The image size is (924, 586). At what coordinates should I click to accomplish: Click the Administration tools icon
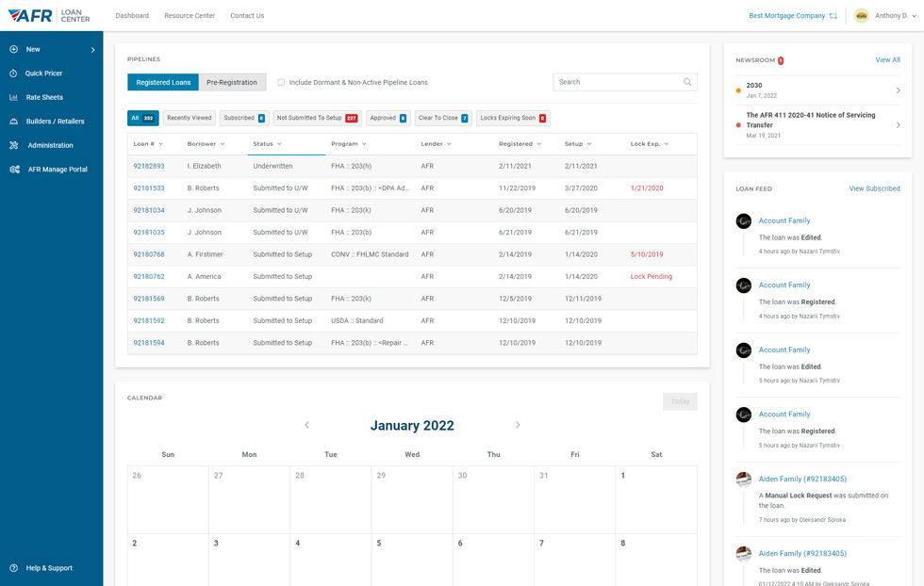(13, 145)
